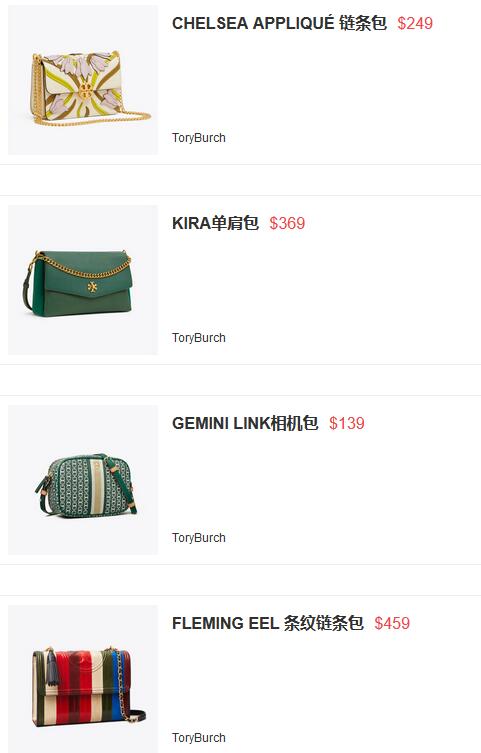Open the striped Fleming Eel bag image
Viewport: 481px width, 753px height.
83,679
